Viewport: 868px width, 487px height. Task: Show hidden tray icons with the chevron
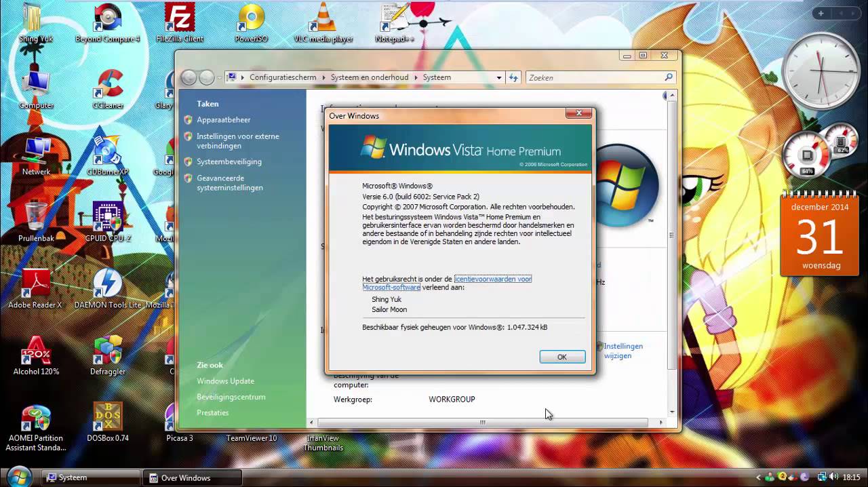pyautogui.click(x=758, y=478)
